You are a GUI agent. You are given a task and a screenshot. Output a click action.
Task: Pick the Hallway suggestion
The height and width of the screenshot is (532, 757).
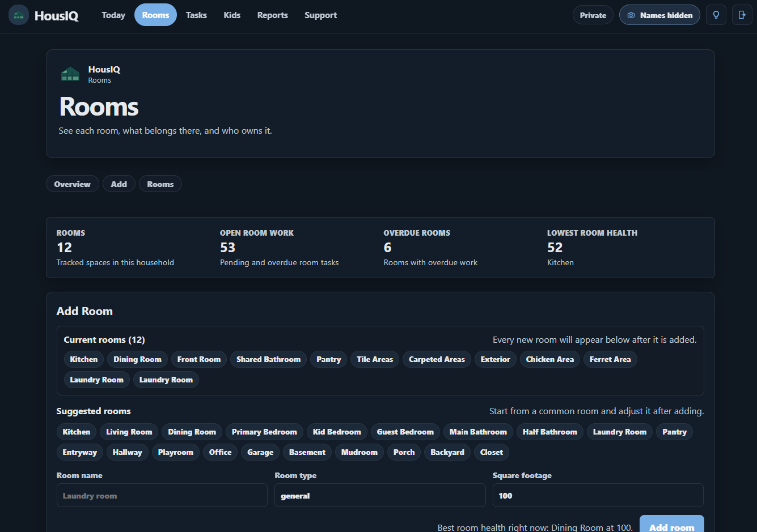[x=128, y=452]
